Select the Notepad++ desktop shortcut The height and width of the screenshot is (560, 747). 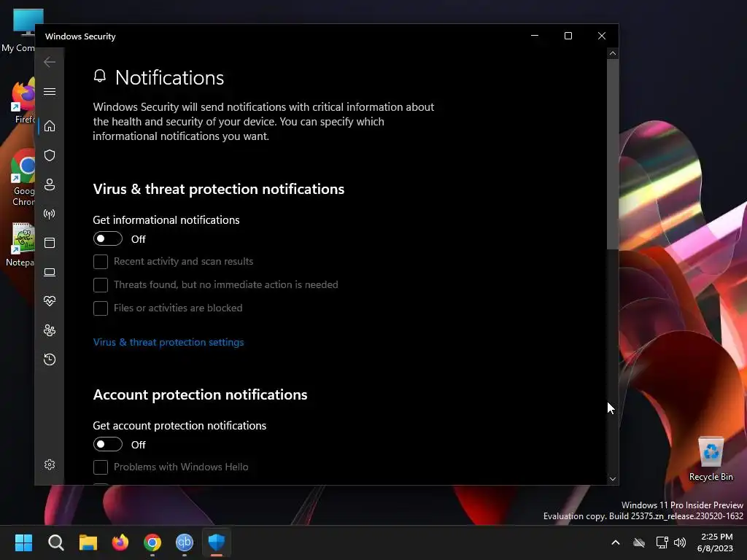(x=20, y=245)
